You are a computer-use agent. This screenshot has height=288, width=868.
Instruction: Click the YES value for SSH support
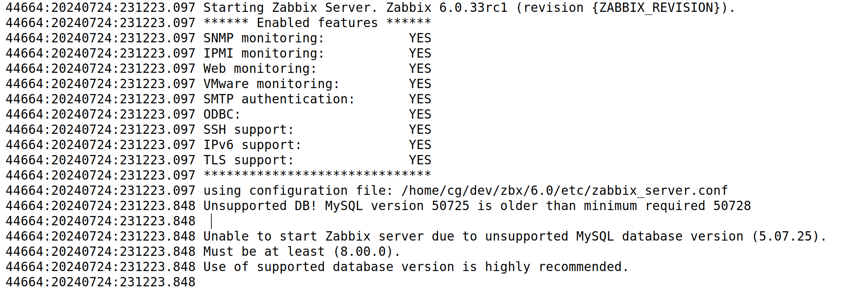click(x=420, y=130)
